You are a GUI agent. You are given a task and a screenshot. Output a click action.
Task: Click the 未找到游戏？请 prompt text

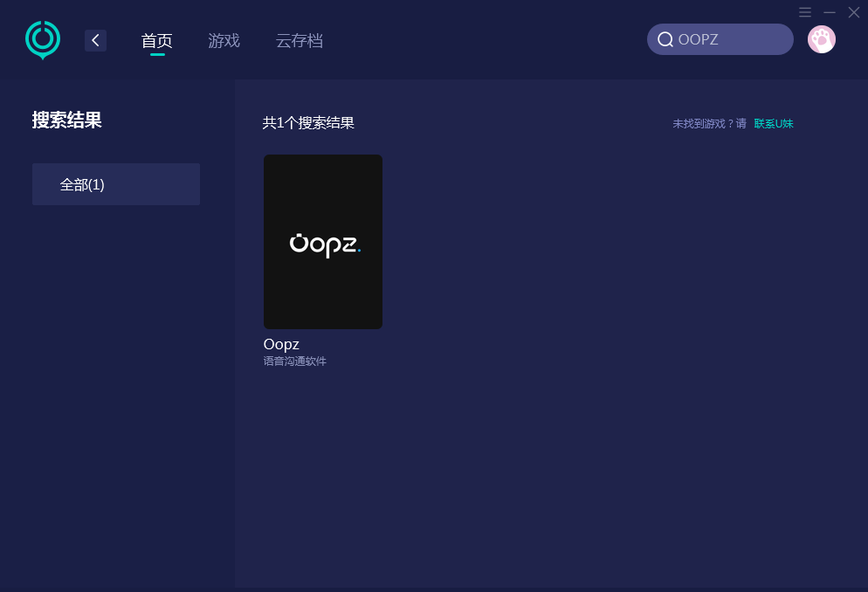tap(709, 124)
